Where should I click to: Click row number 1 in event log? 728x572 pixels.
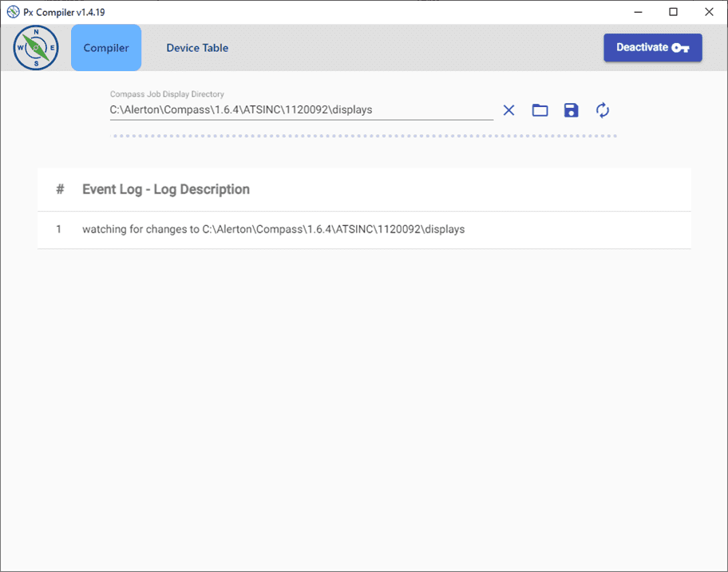58,229
